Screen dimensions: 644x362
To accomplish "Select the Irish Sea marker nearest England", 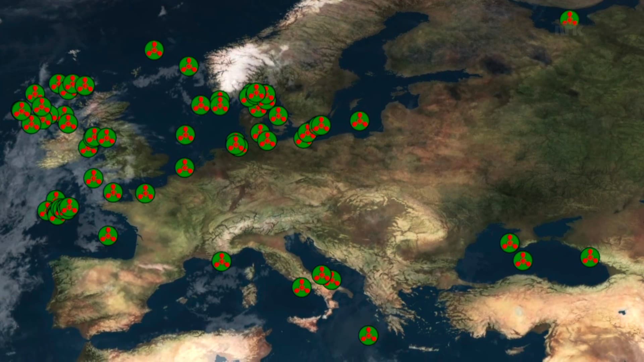I will (x=107, y=138).
